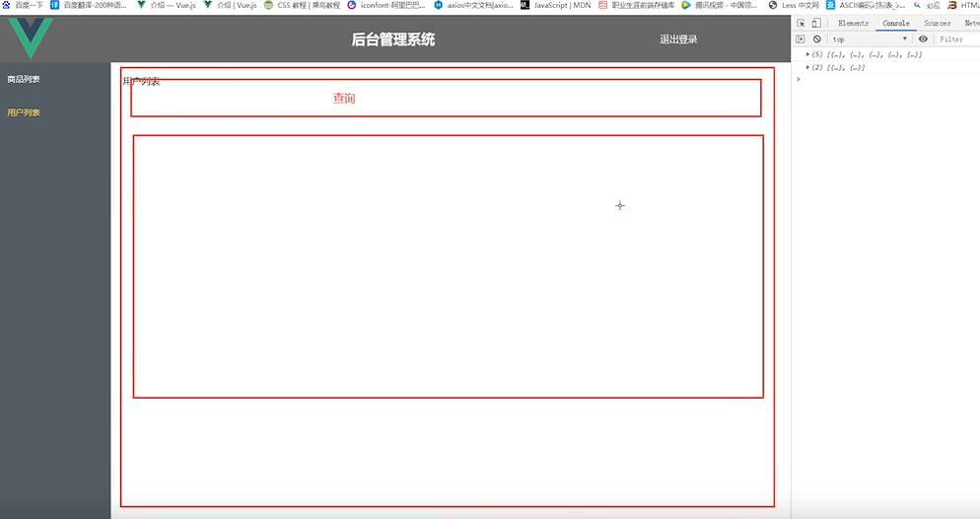Screen dimensions: 980x519
Task: Open the JavaScript | MDN bookmark
Action: [x=556, y=5]
